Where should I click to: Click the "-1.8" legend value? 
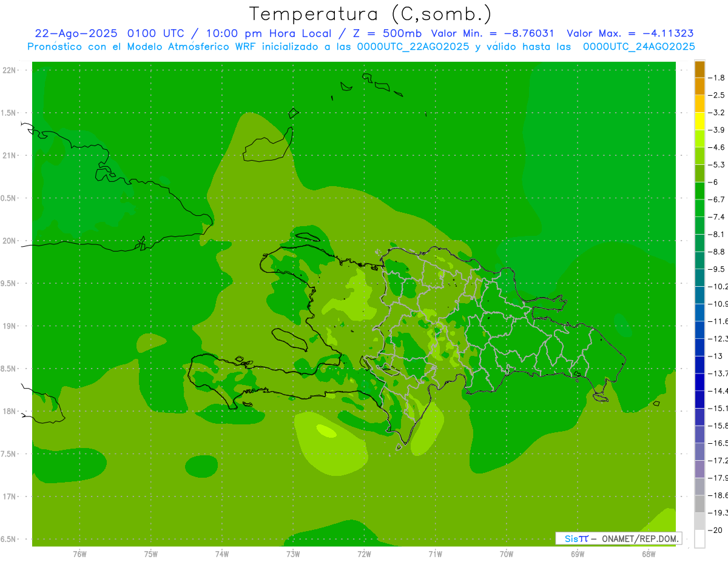pyautogui.click(x=717, y=78)
